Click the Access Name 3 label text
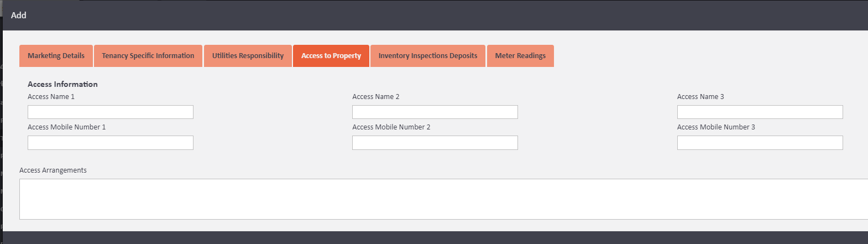The height and width of the screenshot is (244, 868). 700,97
